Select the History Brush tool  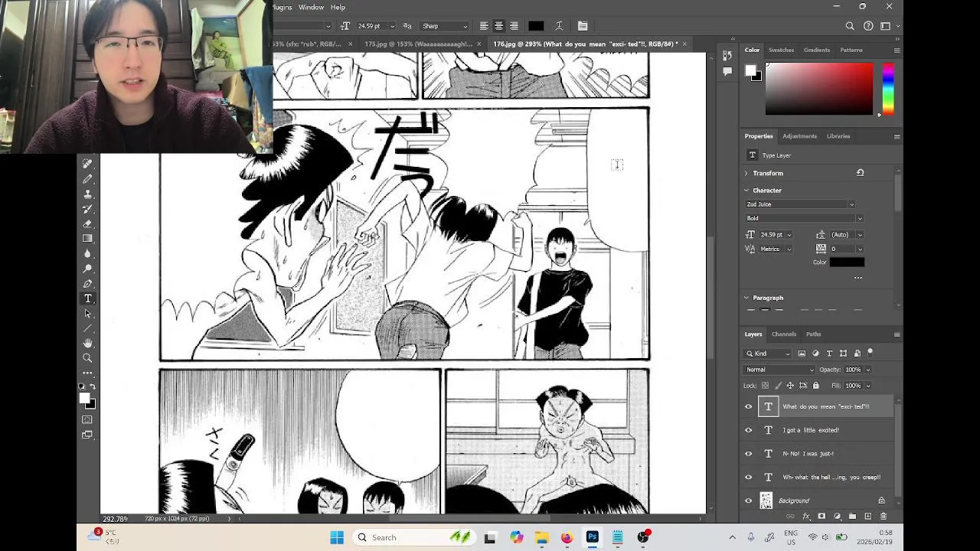coord(87,209)
